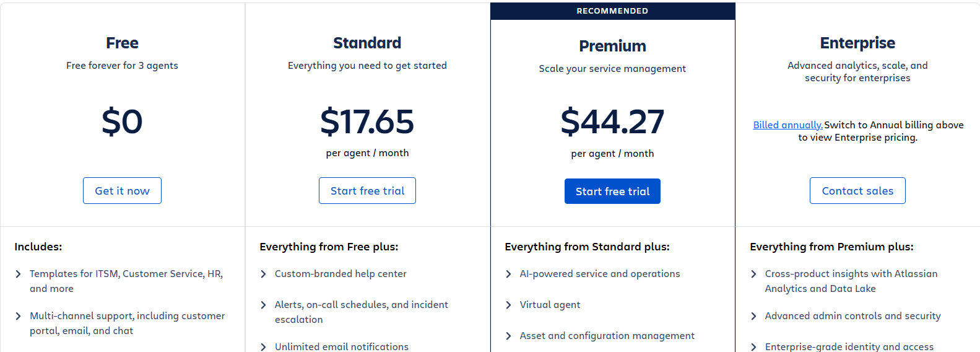Contact sales for Enterprise plan

click(x=857, y=191)
